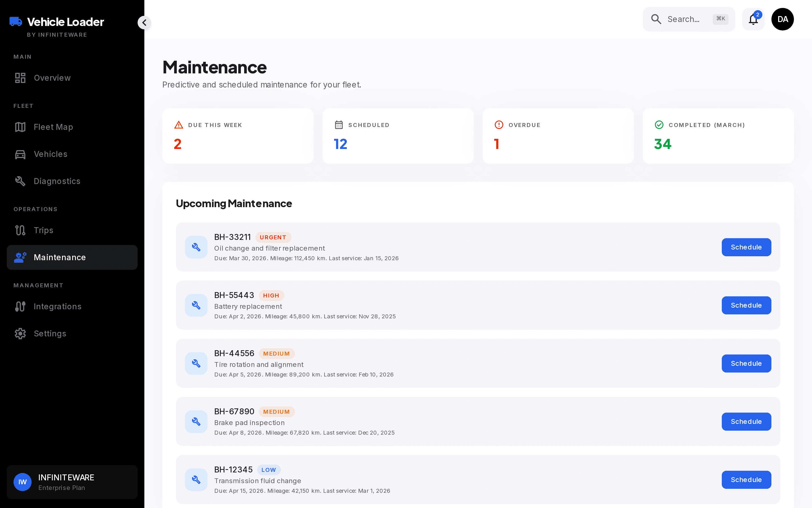Go to the Fleet Map menu item

72,127
